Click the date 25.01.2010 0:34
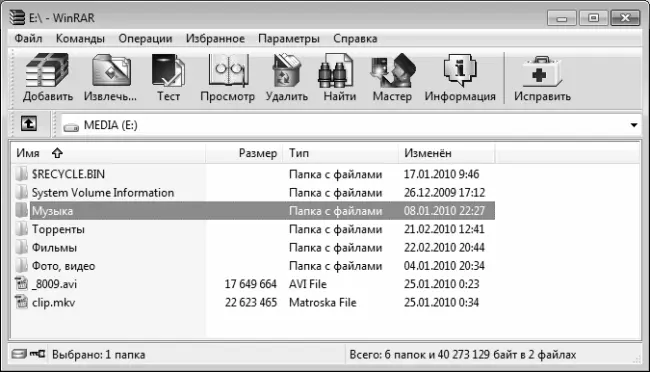The height and width of the screenshot is (372, 650). click(x=441, y=302)
